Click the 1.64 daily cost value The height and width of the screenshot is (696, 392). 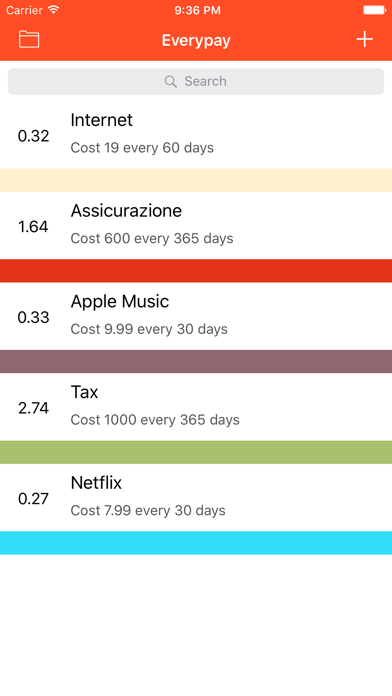click(x=33, y=227)
